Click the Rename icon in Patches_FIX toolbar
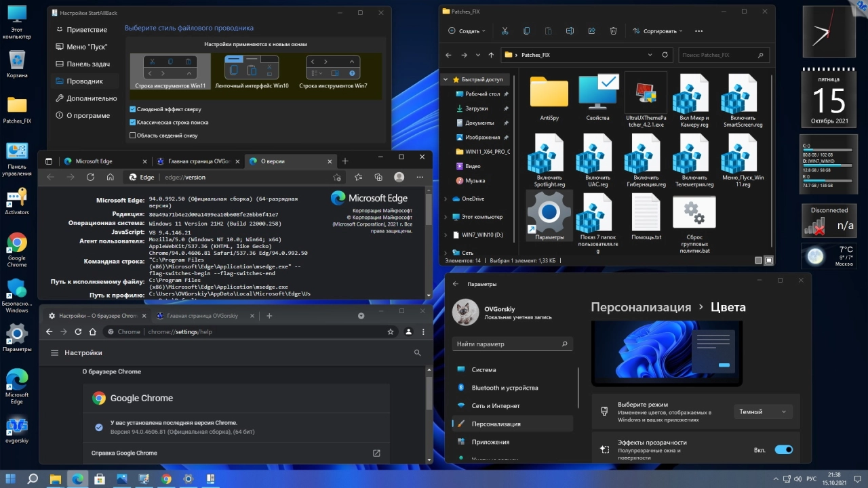Screen dimensions: 868x488 [x=570, y=31]
